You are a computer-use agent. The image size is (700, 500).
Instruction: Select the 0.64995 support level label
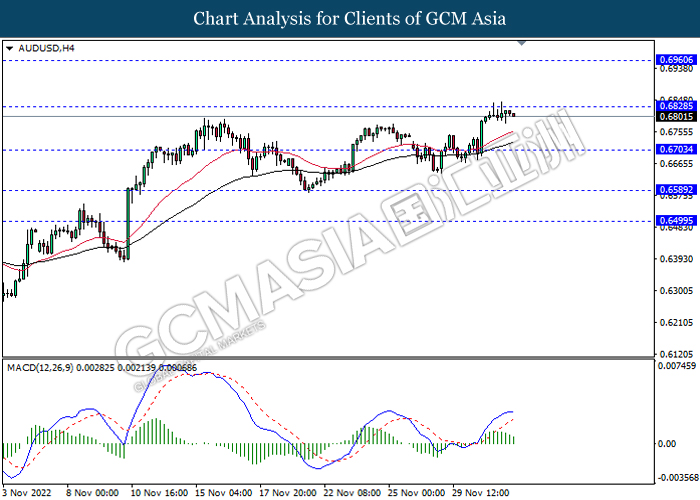pyautogui.click(x=677, y=221)
